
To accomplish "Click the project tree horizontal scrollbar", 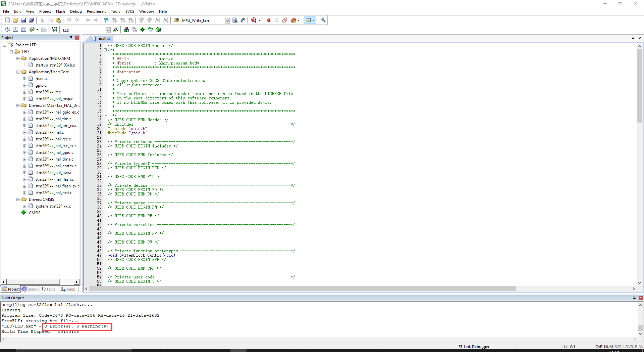I will pyautogui.click(x=33, y=282).
